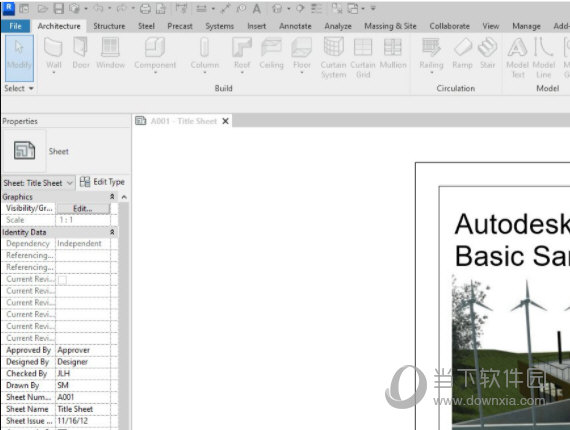The height and width of the screenshot is (430, 570).
Task: Expand the Component tool dropdown arrow
Action: (155, 73)
